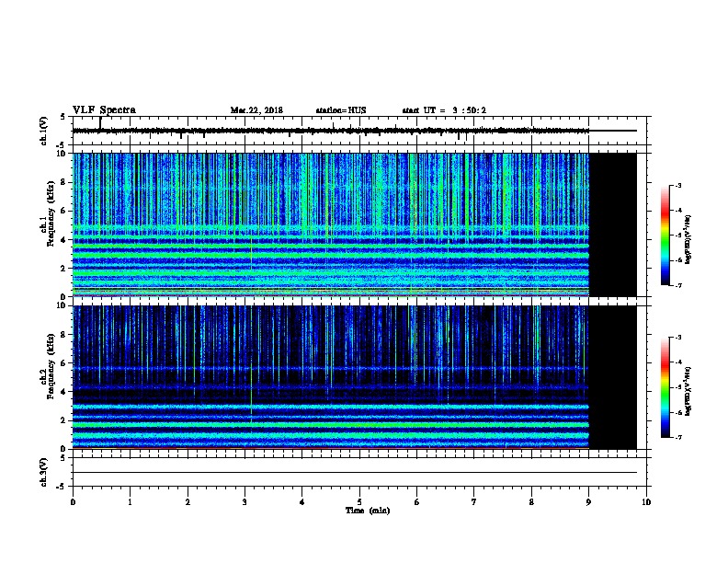This screenshot has height=563, width=728.
Task: Click the "3" tick label on the time axis
Action: [245, 502]
